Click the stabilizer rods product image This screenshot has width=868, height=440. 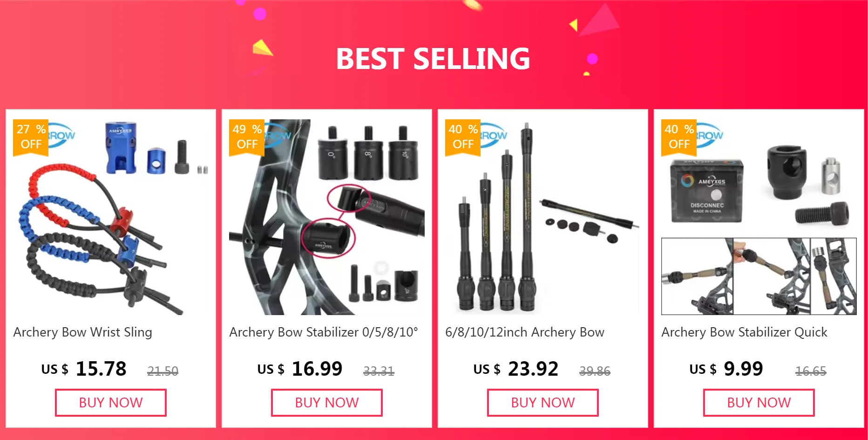pyautogui.click(x=543, y=217)
